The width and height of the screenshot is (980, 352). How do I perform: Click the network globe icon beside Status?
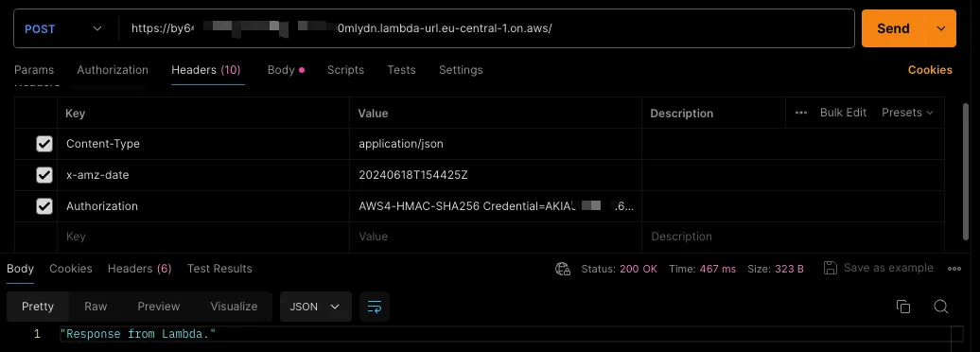pos(563,269)
